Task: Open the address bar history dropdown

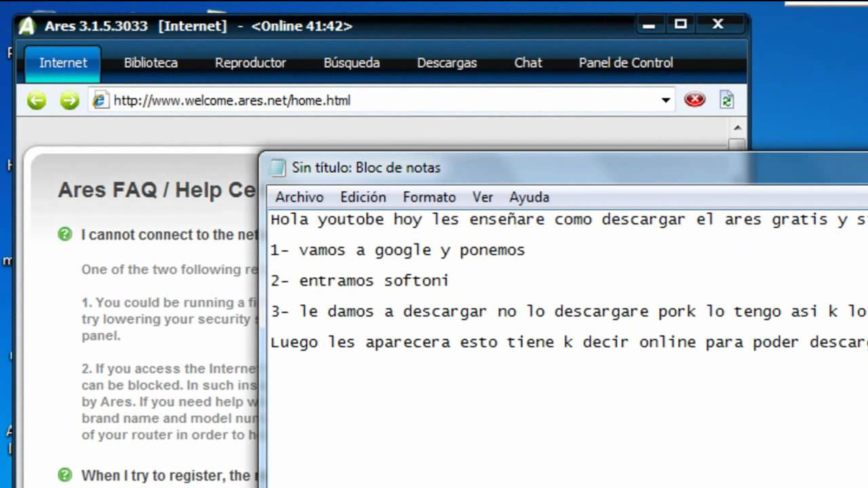Action: pos(665,100)
